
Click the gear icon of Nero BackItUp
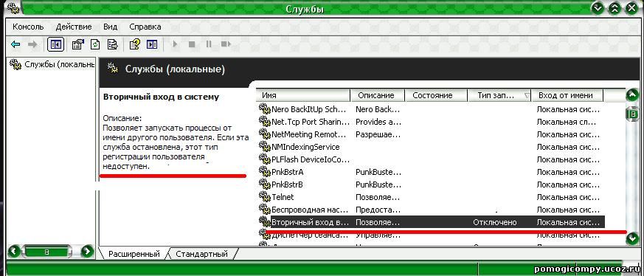pyautogui.click(x=265, y=108)
